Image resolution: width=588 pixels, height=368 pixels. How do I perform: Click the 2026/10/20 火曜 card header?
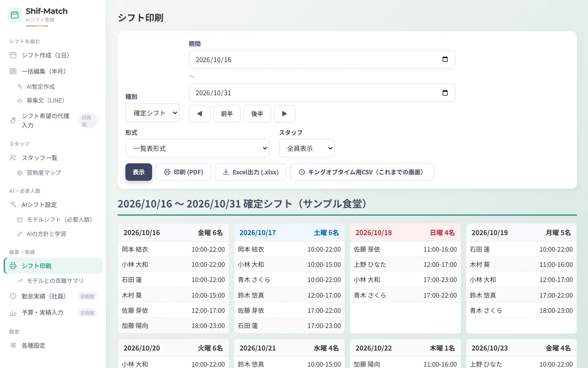[x=173, y=348]
